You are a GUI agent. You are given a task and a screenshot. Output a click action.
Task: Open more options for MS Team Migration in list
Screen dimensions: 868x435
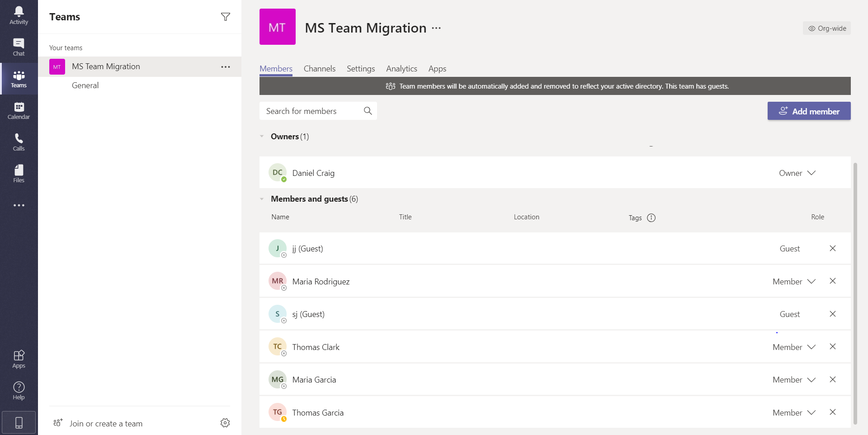[225, 67]
